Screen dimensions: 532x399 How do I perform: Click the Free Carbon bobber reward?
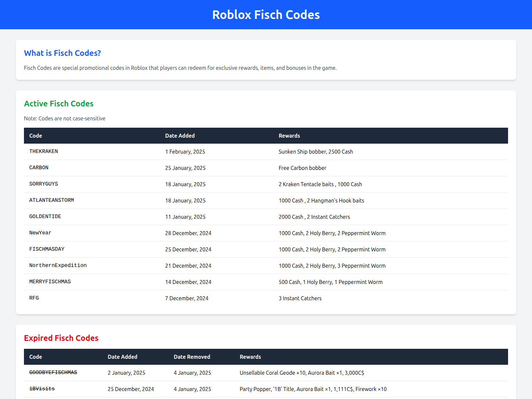(x=303, y=168)
